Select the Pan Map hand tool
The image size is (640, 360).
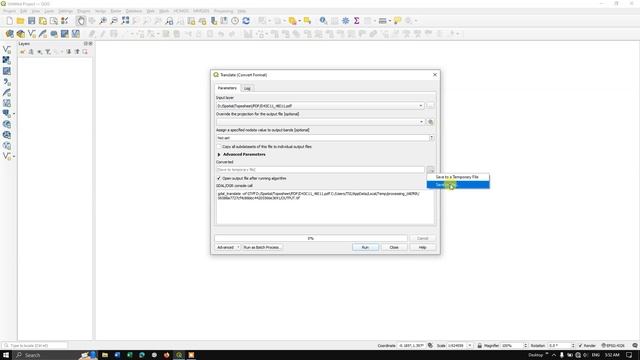81,21
